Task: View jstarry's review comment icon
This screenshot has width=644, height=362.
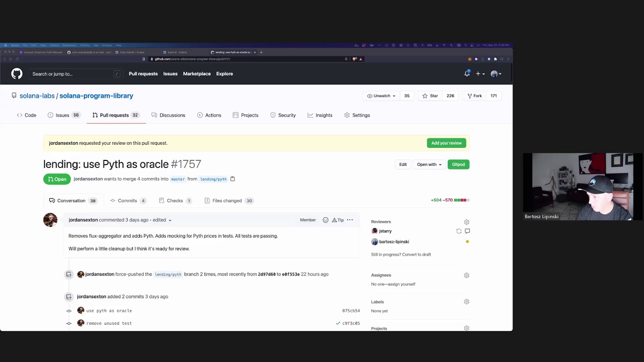Action: [467, 231]
